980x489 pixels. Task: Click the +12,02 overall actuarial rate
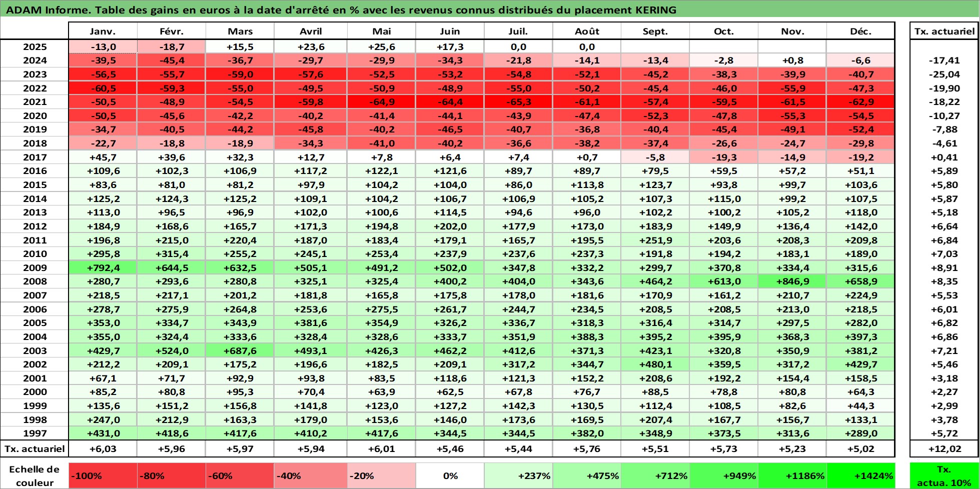(944, 448)
